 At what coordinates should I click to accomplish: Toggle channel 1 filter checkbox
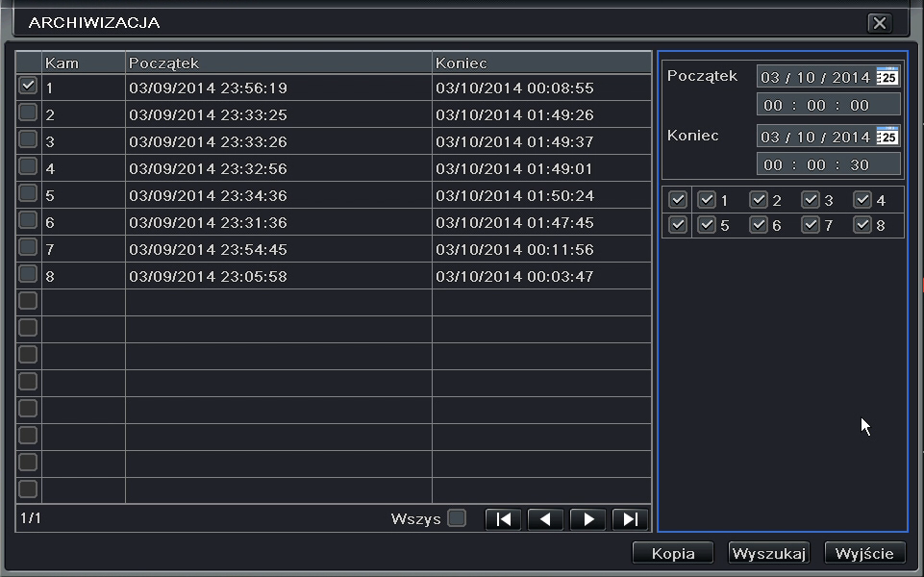click(x=706, y=200)
